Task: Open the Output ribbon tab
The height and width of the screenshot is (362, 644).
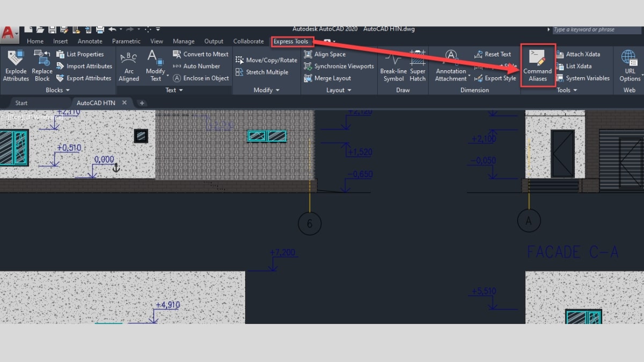Action: tap(214, 41)
